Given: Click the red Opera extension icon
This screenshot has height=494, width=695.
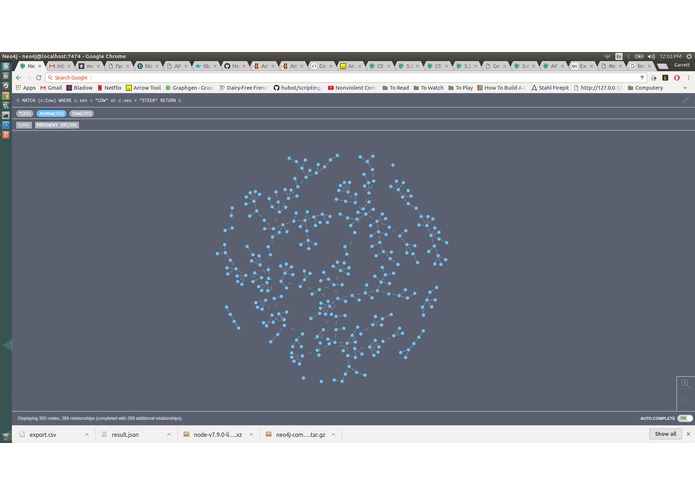Looking at the screenshot, I should pos(677,78).
